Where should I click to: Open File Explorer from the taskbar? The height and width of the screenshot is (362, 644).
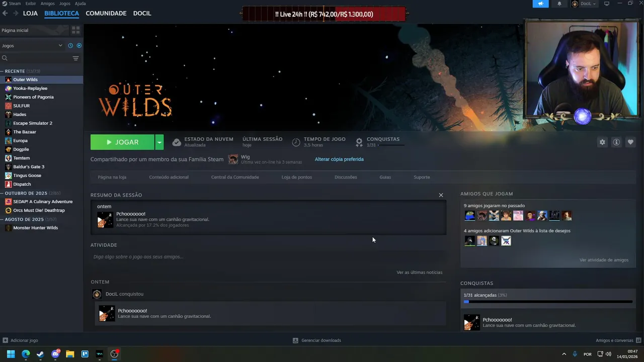click(x=70, y=354)
